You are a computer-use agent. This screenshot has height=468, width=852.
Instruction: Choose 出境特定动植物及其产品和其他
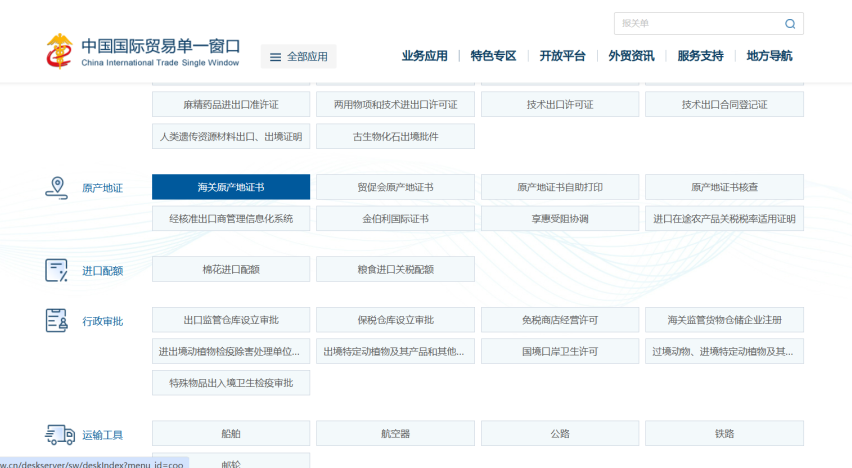396,351
